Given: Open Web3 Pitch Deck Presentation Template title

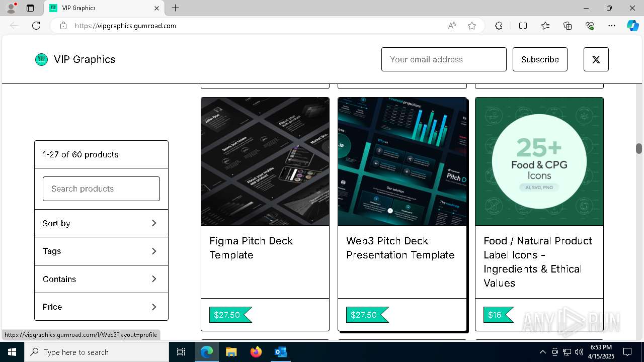Looking at the screenshot, I should (400, 248).
